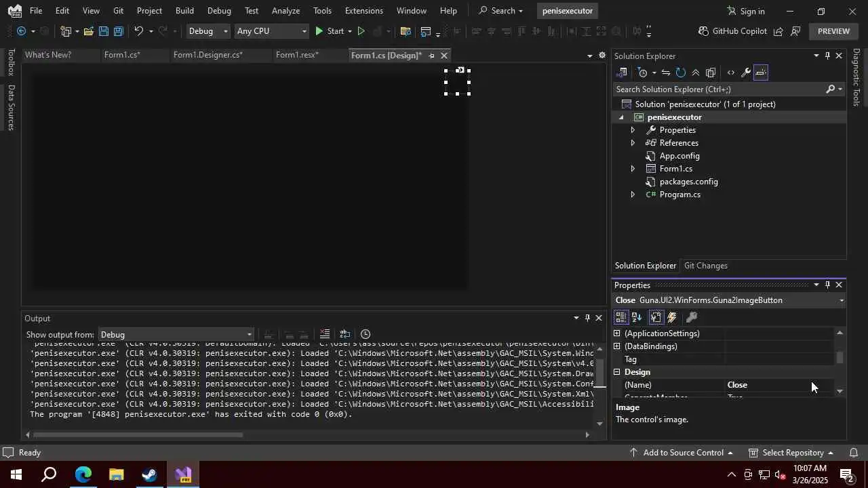
Task: Toggle auto-hide pin on Solution Explorer
Action: pos(827,56)
